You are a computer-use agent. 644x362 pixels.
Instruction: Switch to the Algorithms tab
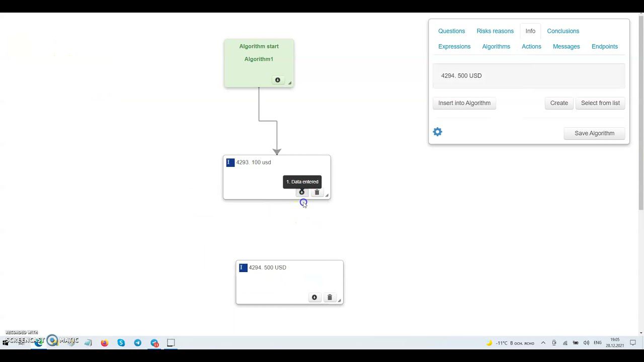[496, 46]
